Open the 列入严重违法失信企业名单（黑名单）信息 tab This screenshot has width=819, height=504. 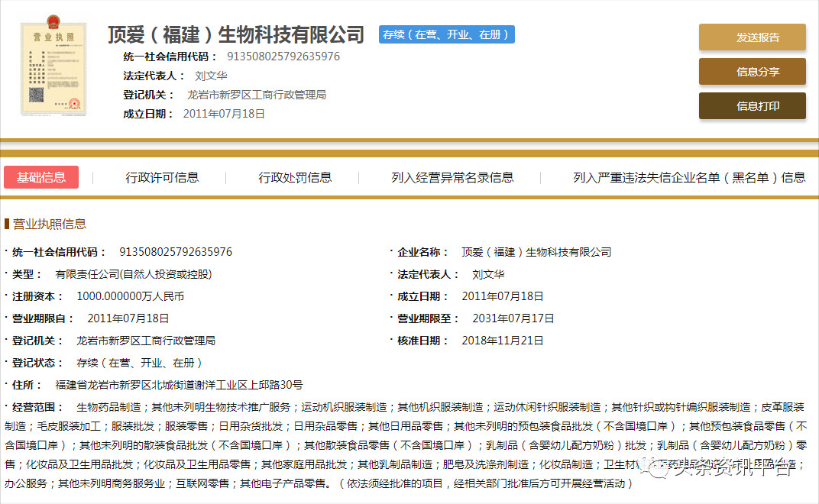pyautogui.click(x=689, y=178)
